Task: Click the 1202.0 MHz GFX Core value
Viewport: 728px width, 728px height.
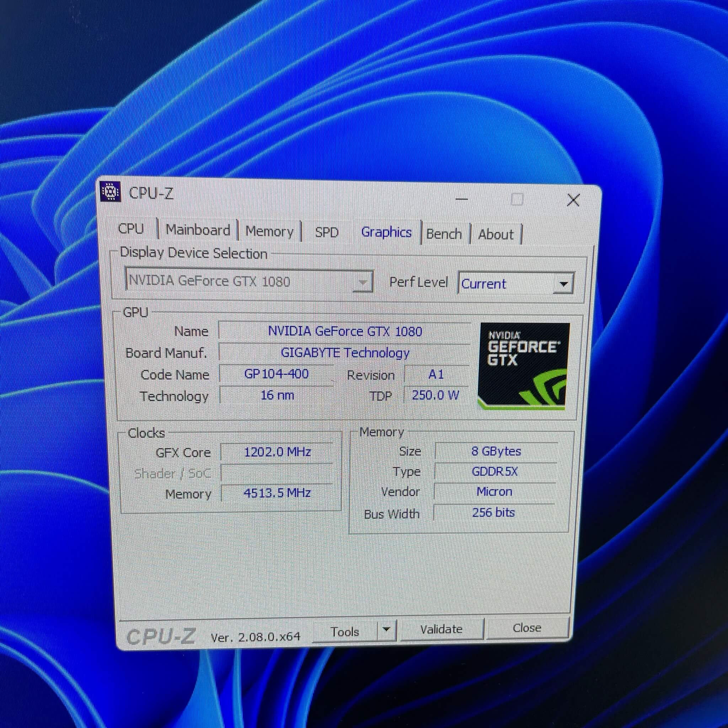Action: pos(277,452)
